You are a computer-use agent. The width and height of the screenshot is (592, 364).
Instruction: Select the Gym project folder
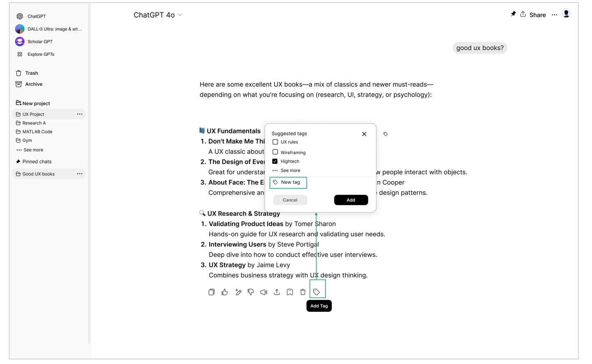coord(24,141)
